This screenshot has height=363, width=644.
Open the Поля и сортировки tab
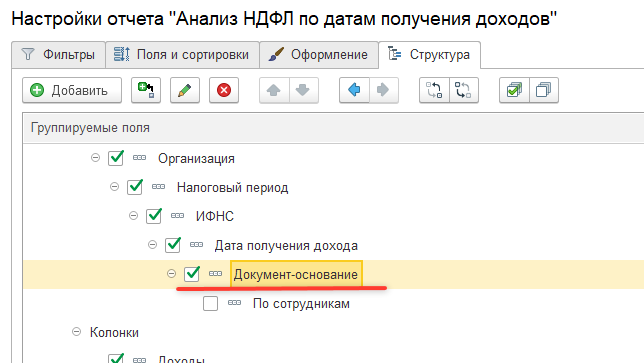(182, 55)
